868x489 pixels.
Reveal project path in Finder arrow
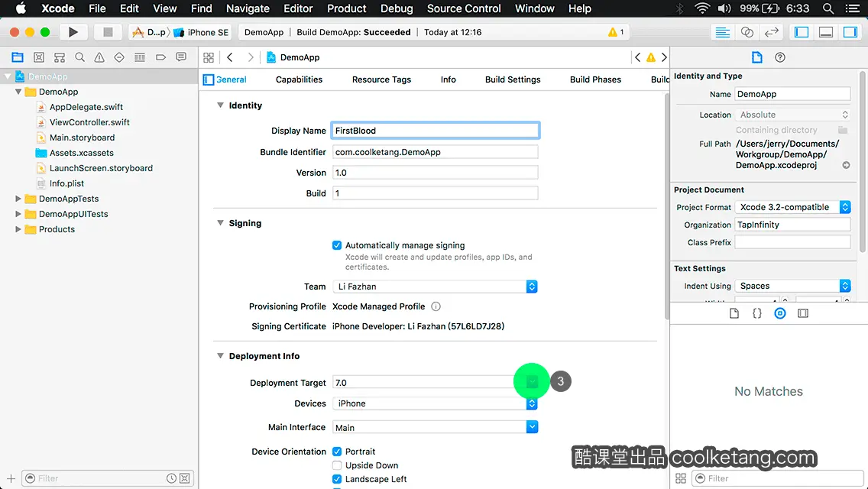[846, 165]
